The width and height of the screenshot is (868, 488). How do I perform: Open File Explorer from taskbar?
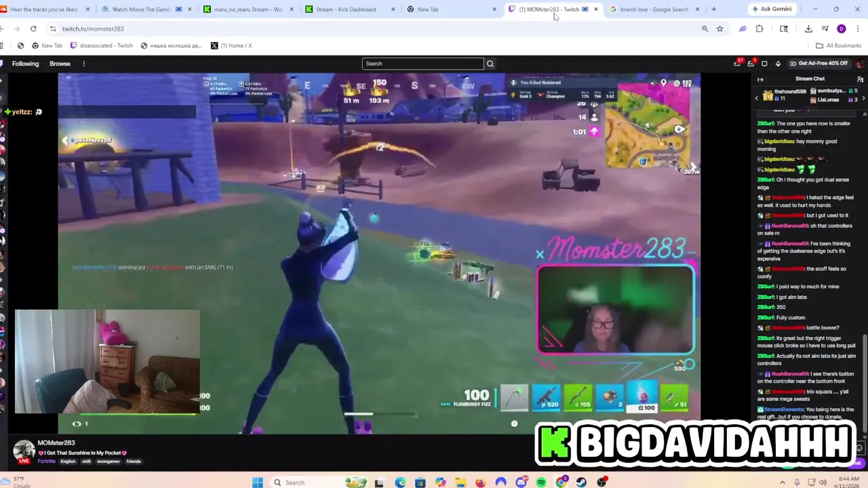[x=460, y=483]
